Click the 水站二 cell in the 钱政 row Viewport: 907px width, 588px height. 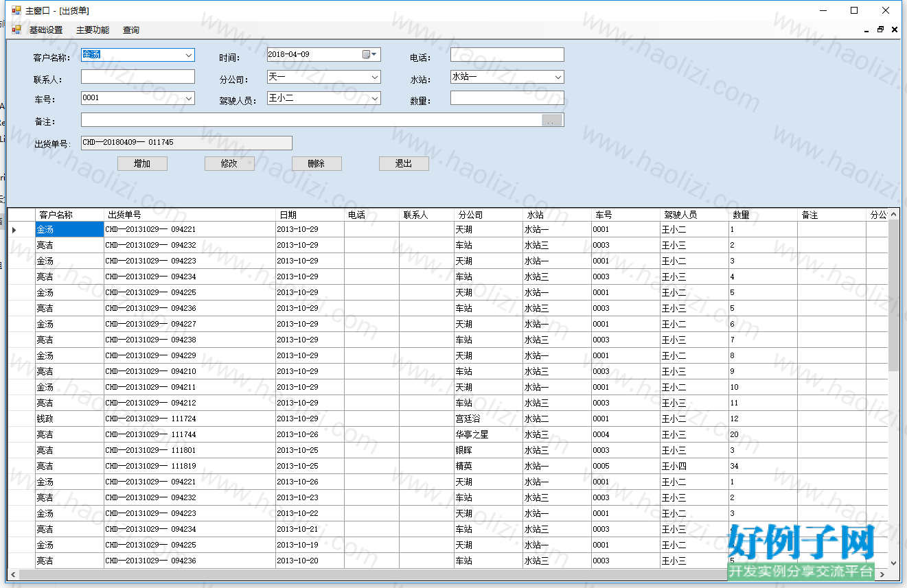[x=557, y=419]
